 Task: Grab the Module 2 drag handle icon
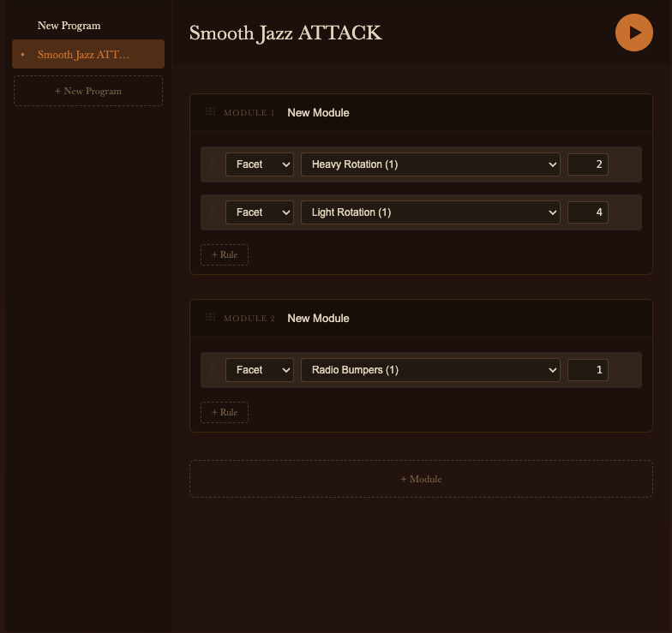tap(210, 317)
